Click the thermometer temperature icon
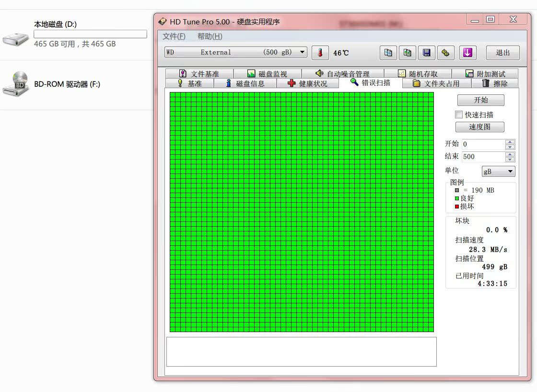Image resolution: width=537 pixels, height=392 pixels. [320, 53]
